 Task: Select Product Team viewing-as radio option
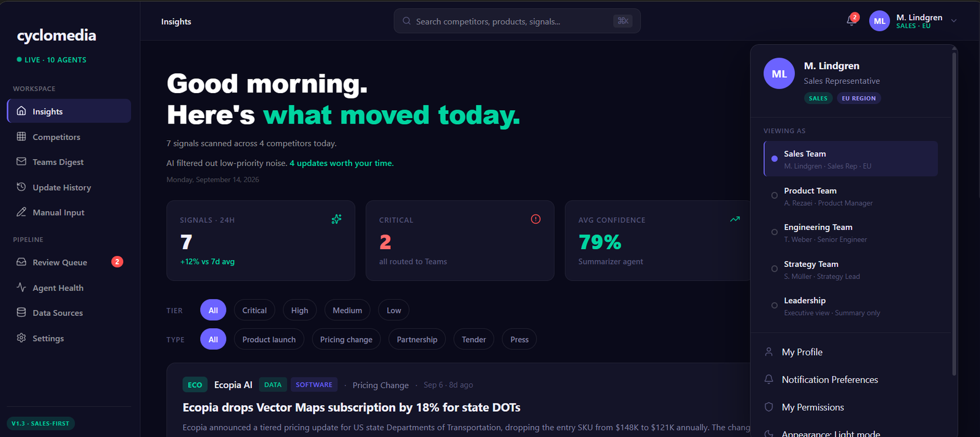coord(774,196)
